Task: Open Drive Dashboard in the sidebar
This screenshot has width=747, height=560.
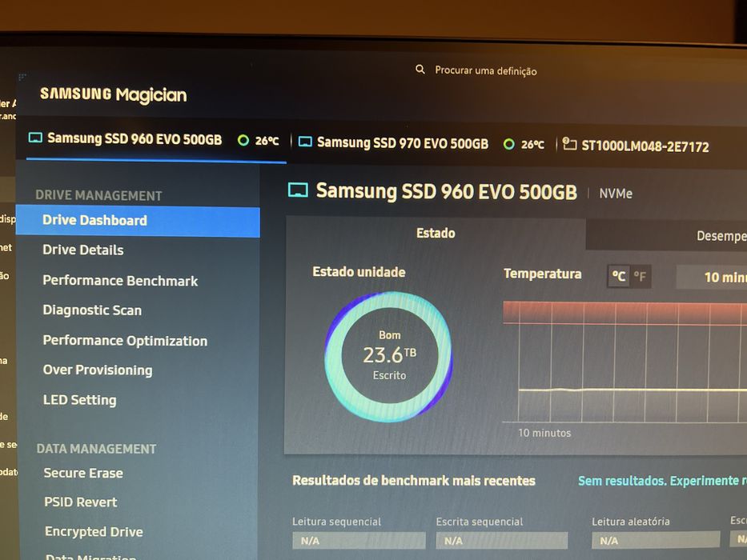Action: pos(138,221)
